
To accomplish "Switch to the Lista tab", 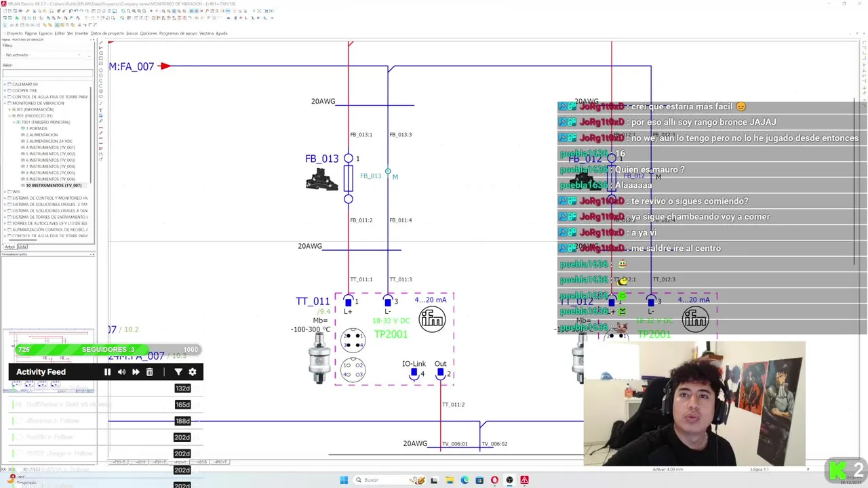I will point(22,247).
